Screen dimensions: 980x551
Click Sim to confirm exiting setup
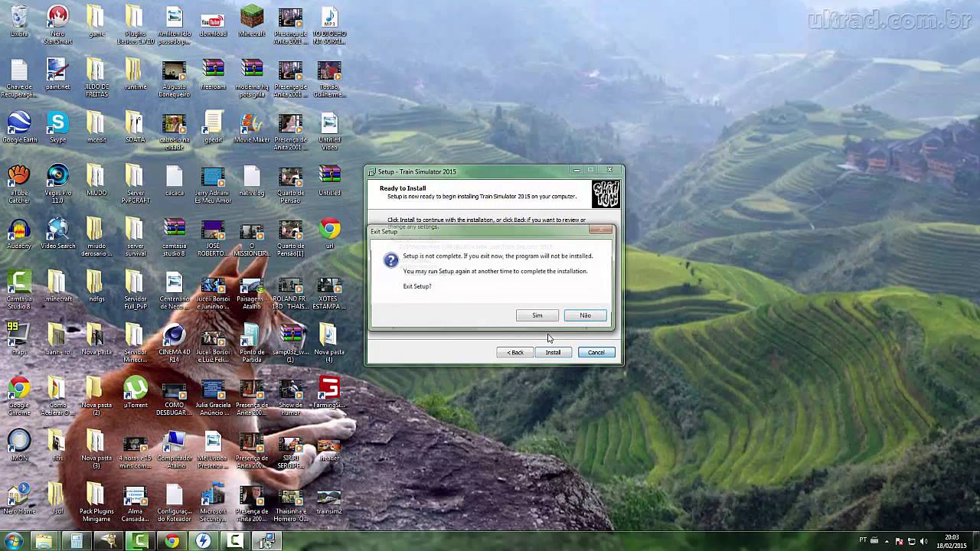537,315
